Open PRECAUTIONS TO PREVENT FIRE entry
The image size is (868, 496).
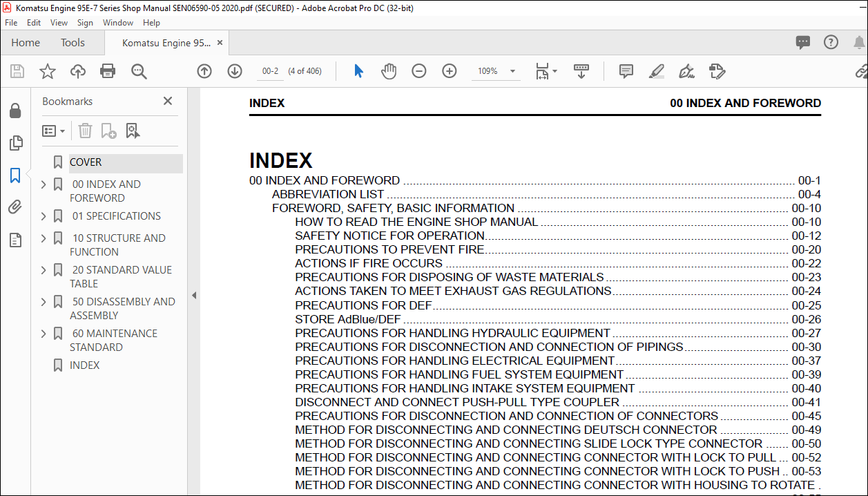[558, 249]
